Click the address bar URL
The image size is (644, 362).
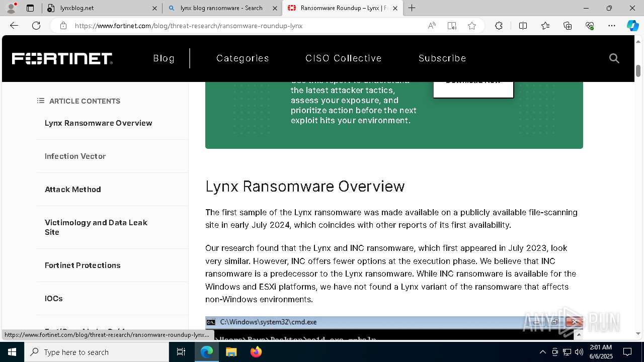(x=189, y=26)
